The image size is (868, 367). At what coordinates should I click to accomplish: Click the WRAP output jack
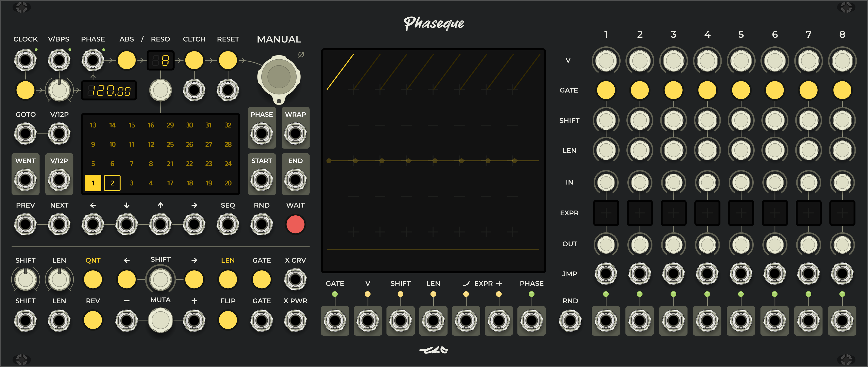[295, 134]
